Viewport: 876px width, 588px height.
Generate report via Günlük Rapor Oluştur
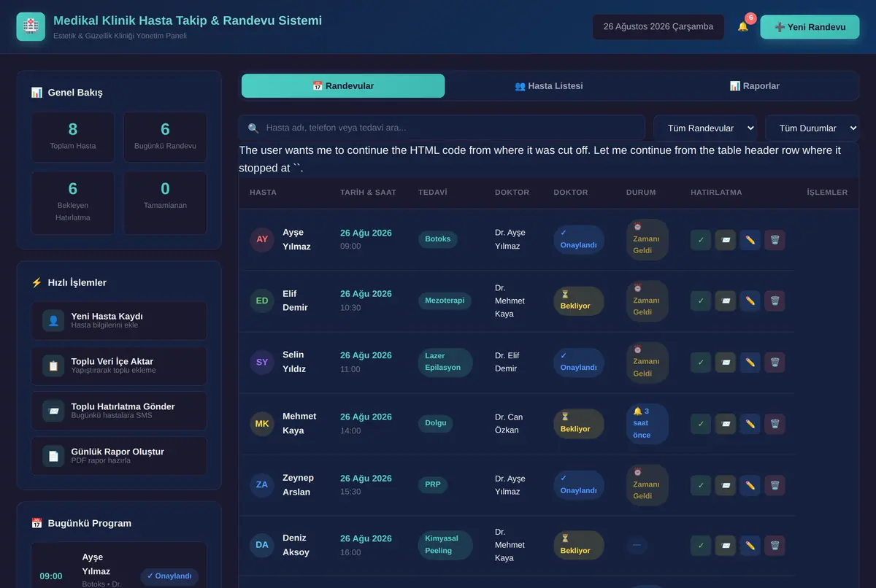119,456
